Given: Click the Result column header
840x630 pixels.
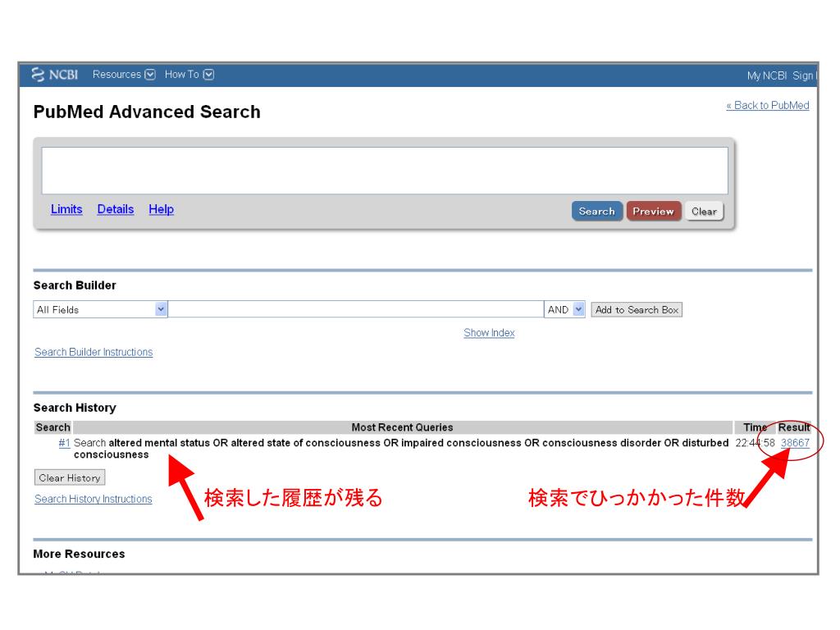Looking at the screenshot, I should pyautogui.click(x=794, y=427).
